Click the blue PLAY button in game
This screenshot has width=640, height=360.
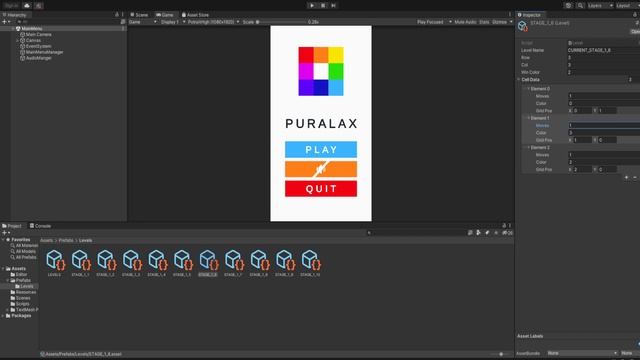click(321, 149)
